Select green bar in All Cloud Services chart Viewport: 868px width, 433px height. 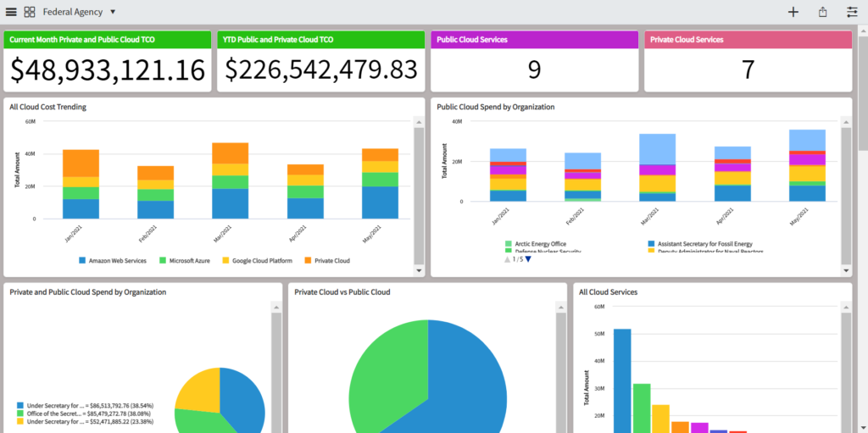642,408
